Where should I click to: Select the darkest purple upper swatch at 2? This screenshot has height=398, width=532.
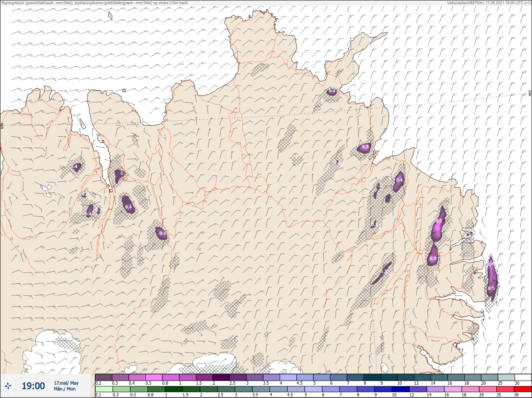[x=221, y=377]
